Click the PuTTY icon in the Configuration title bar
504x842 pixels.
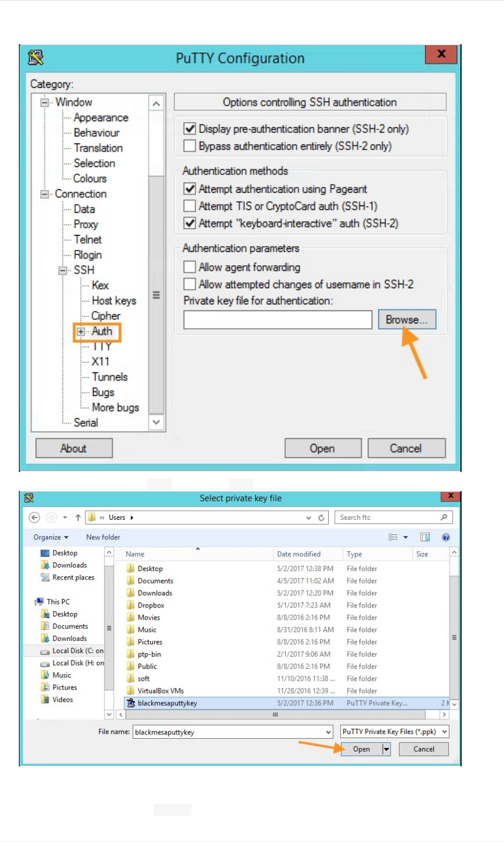pyautogui.click(x=35, y=58)
